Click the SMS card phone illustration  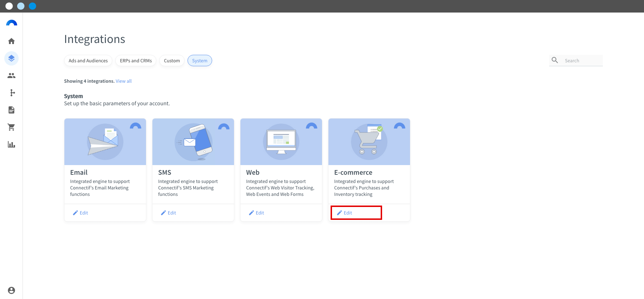(x=193, y=142)
